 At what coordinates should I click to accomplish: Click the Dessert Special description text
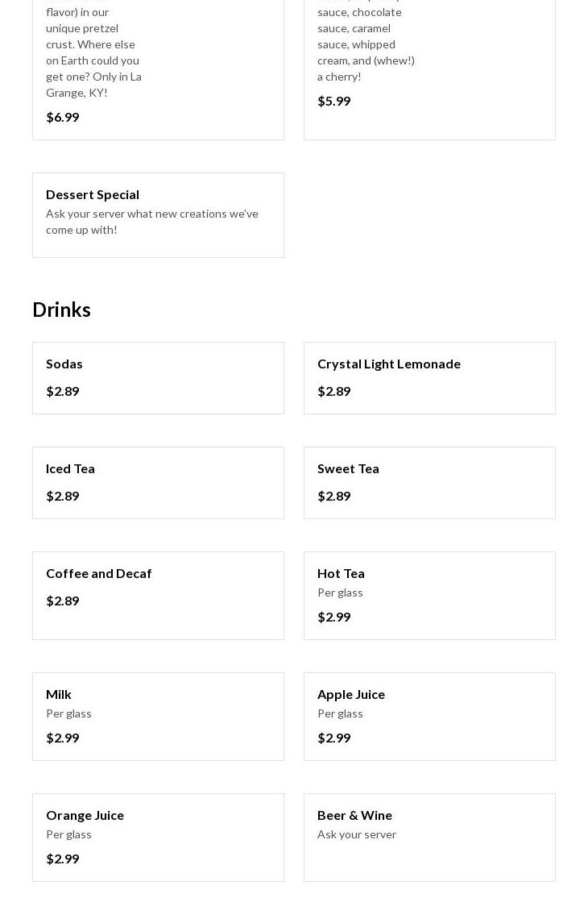tap(152, 222)
